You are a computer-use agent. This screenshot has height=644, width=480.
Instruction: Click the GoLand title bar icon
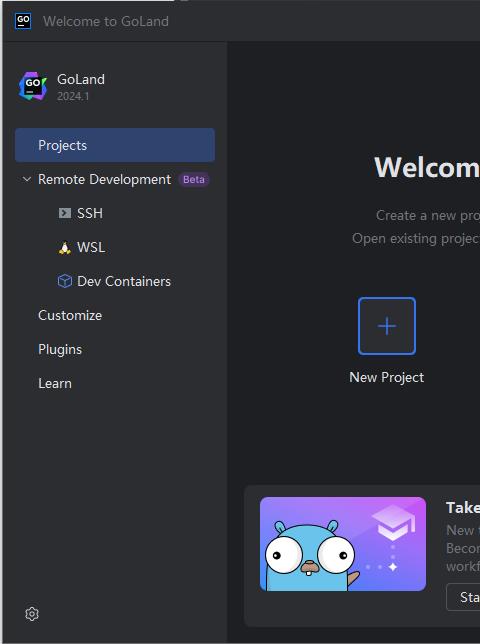click(23, 21)
